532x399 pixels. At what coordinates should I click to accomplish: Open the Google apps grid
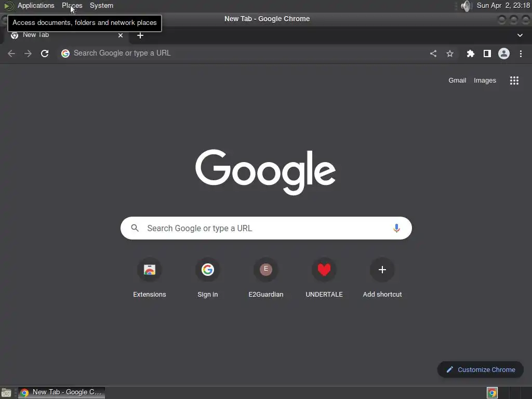click(x=514, y=81)
